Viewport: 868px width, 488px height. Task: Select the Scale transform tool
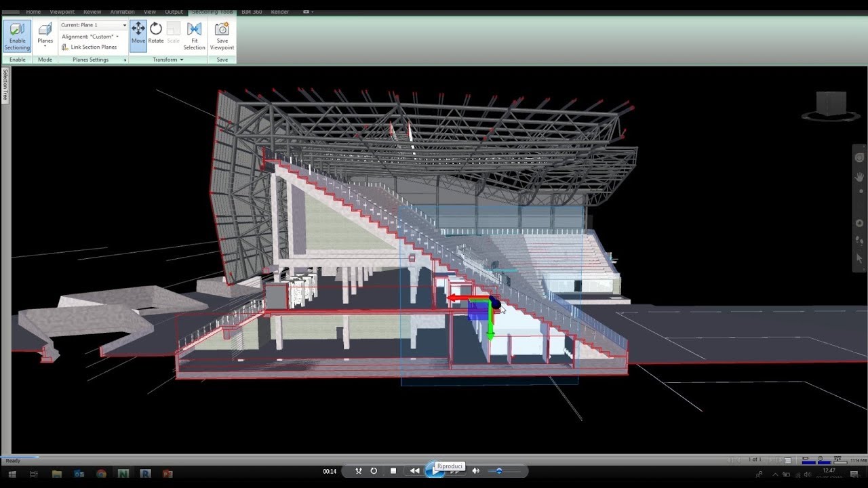174,33
